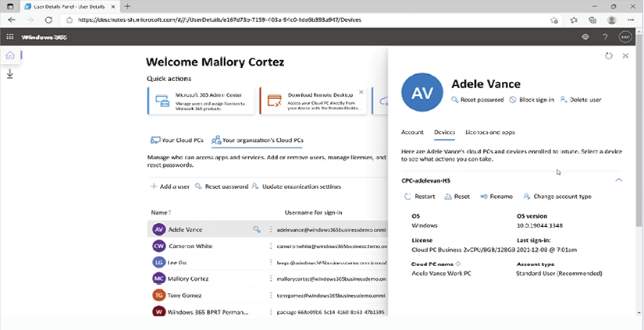Close the Adele Vance details panel

[x=625, y=56]
